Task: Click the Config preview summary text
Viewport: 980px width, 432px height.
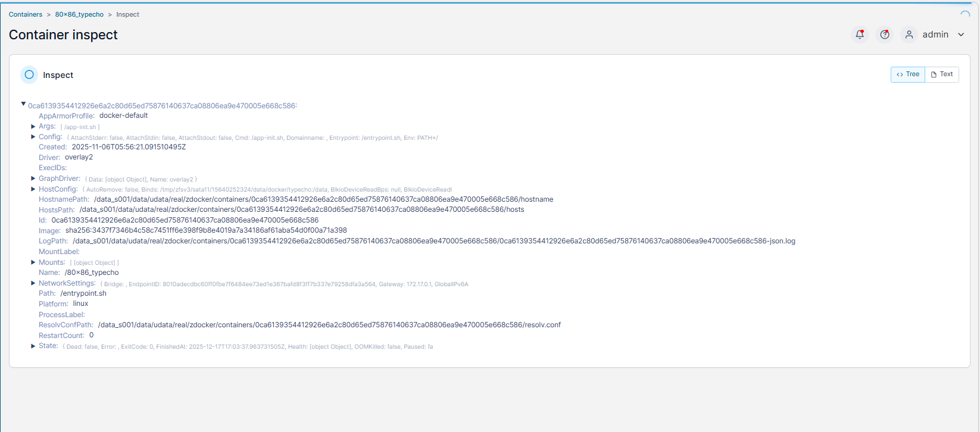Action: [252, 137]
